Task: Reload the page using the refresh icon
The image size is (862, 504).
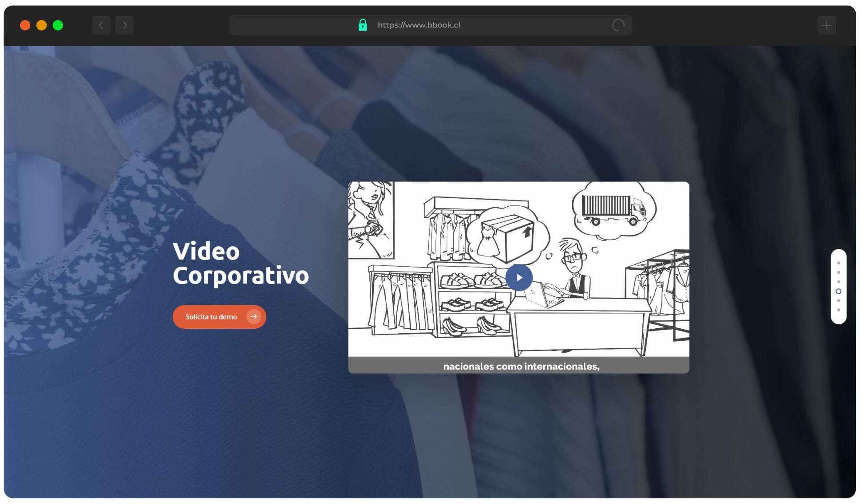Action: (618, 25)
